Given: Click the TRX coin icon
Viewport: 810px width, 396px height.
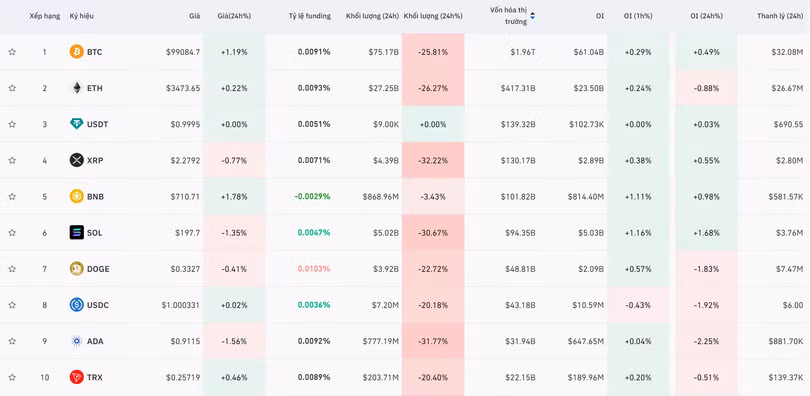Looking at the screenshot, I should tap(76, 377).
